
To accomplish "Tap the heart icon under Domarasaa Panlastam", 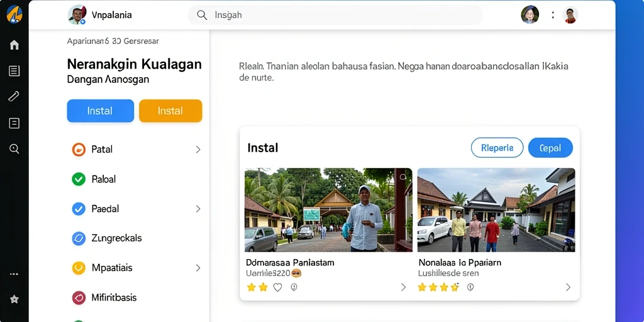I will coord(277,287).
